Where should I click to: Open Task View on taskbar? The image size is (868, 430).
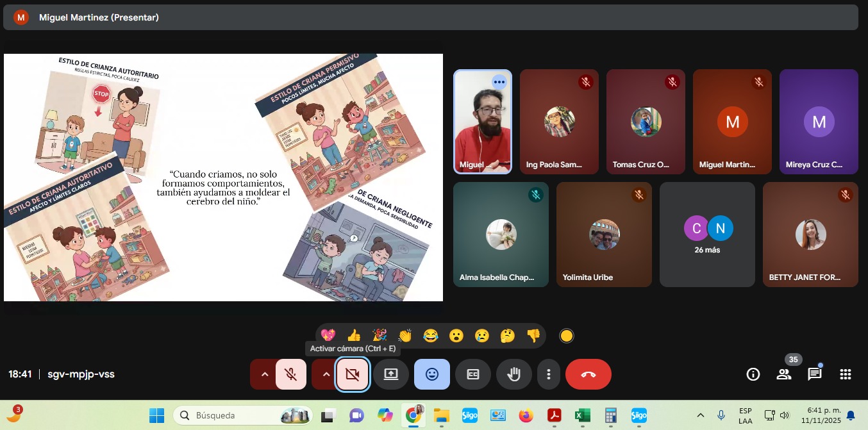[x=328, y=415]
